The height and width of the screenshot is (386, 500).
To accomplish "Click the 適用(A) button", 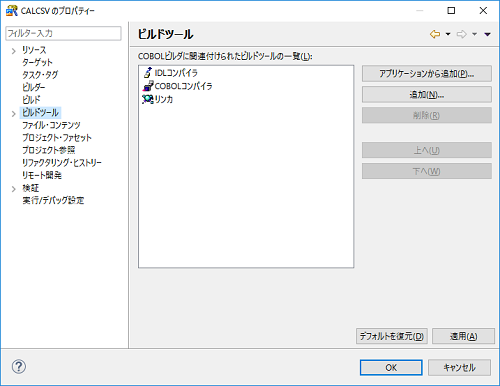I will [463, 336].
